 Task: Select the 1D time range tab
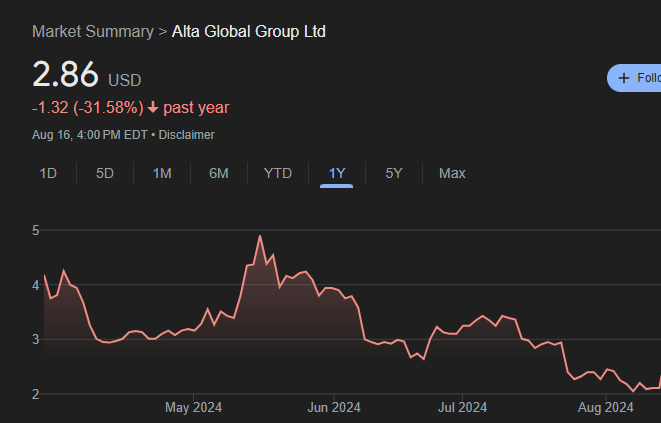tap(48, 173)
